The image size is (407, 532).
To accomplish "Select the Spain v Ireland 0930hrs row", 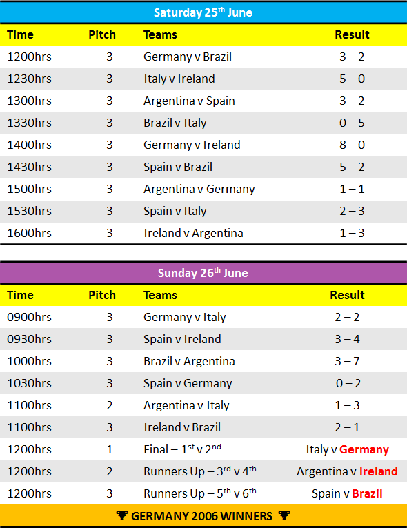I will coord(203,339).
